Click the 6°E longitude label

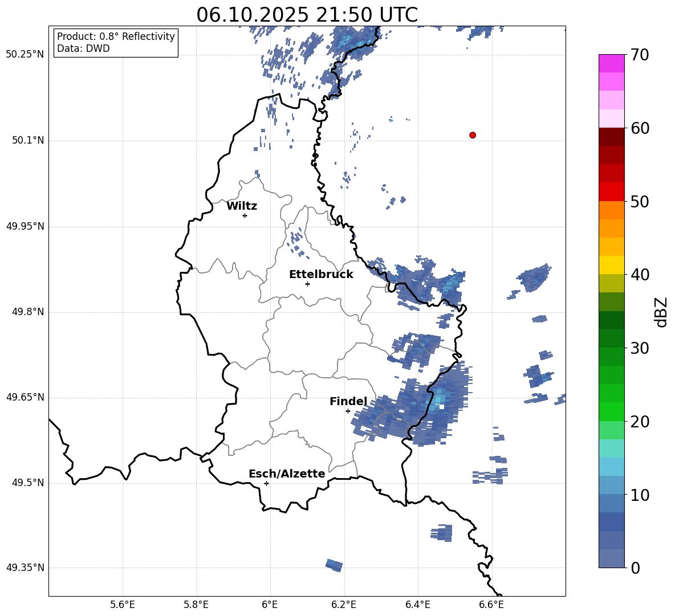tap(270, 605)
